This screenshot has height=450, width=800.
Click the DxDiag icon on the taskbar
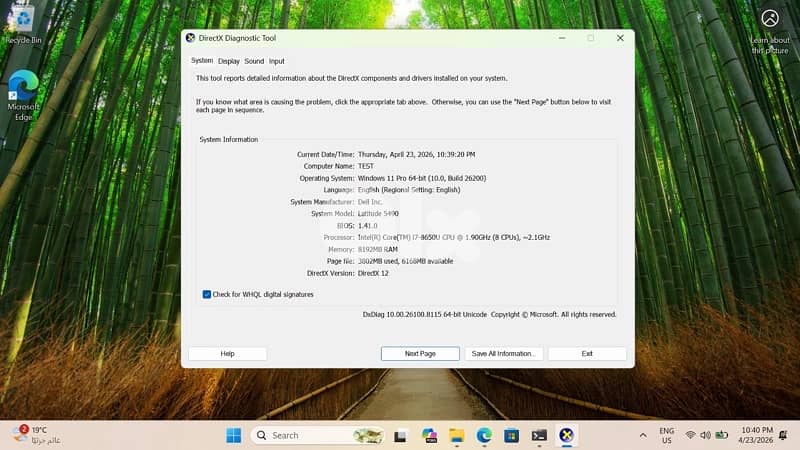[566, 435]
